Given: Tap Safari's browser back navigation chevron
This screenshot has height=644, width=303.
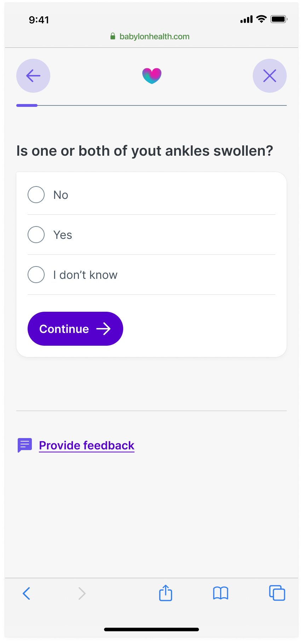Looking at the screenshot, I should (27, 593).
